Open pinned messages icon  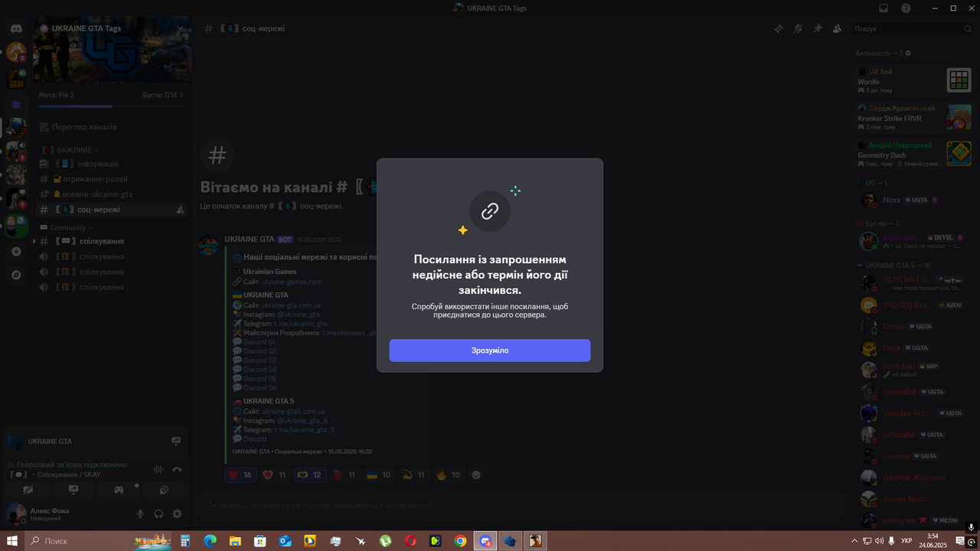tap(817, 28)
